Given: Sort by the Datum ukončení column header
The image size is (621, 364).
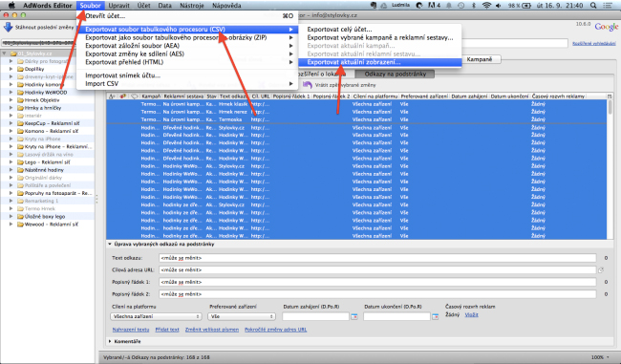Looking at the screenshot, I should point(509,96).
